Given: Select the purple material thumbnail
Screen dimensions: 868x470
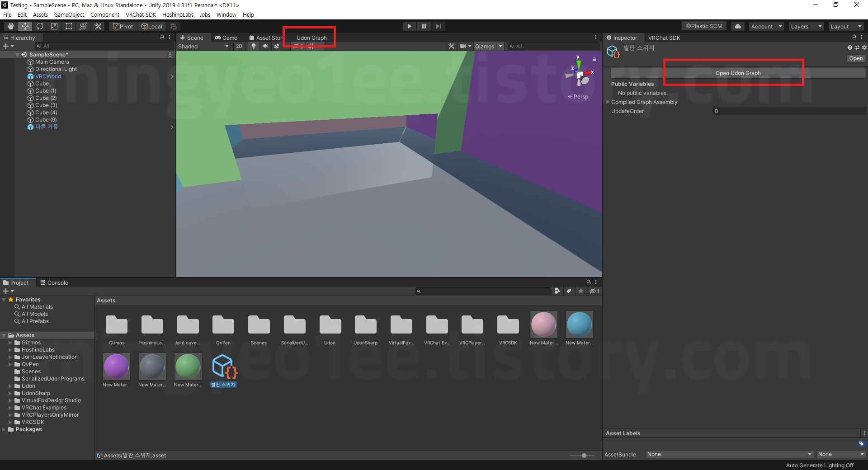Looking at the screenshot, I should click(x=117, y=366).
